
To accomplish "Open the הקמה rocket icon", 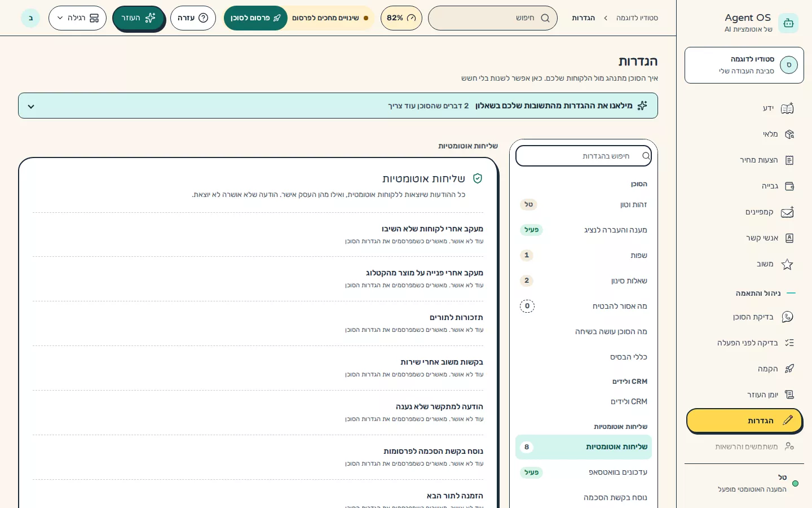I will (789, 369).
